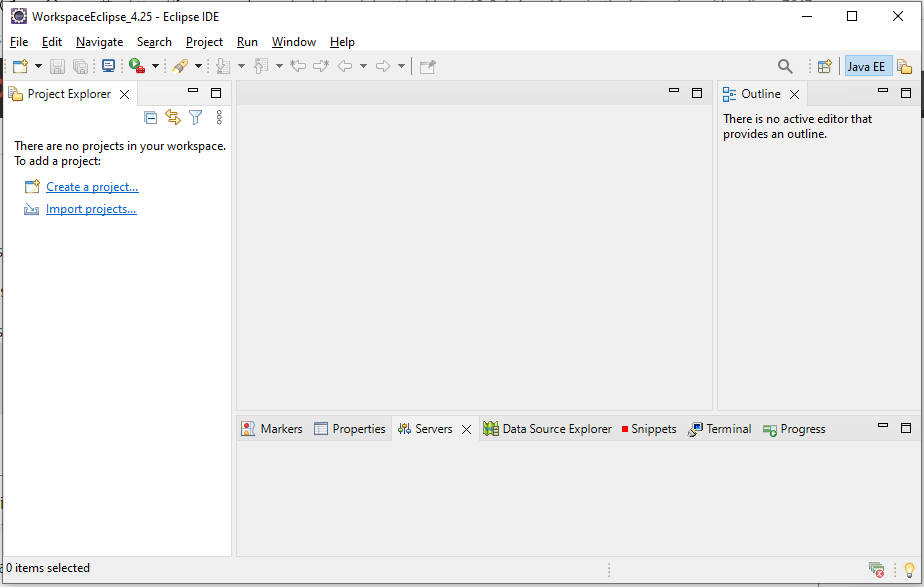Minimize the bottom Servers panel
924x587 pixels.
click(x=883, y=426)
